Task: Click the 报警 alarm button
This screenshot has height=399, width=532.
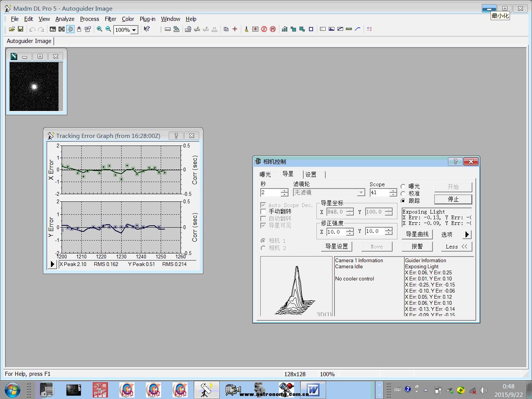Action: coord(417,247)
